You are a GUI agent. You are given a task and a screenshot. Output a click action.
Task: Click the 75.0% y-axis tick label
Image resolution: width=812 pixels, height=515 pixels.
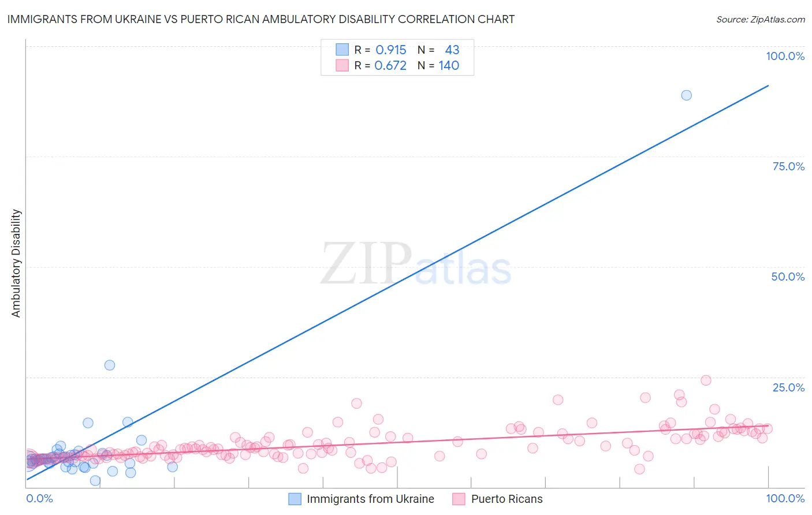click(x=788, y=166)
